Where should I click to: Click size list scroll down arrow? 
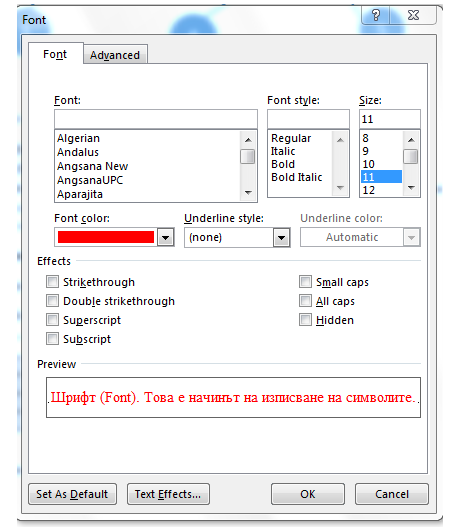tap(411, 188)
